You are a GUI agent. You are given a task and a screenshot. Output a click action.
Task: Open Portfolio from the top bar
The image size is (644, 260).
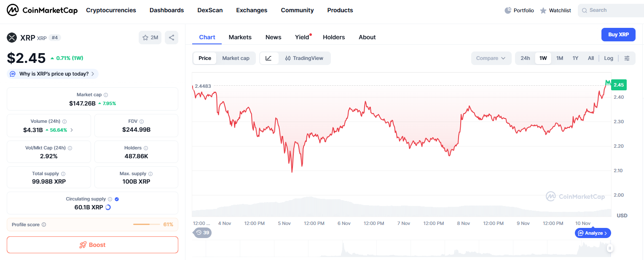coord(519,11)
